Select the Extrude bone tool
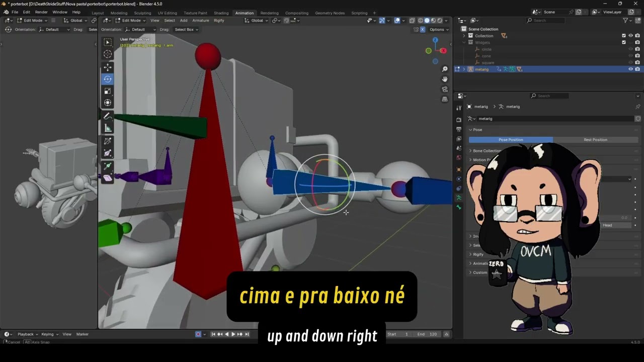Image resolution: width=644 pixels, height=362 pixels. point(108,165)
